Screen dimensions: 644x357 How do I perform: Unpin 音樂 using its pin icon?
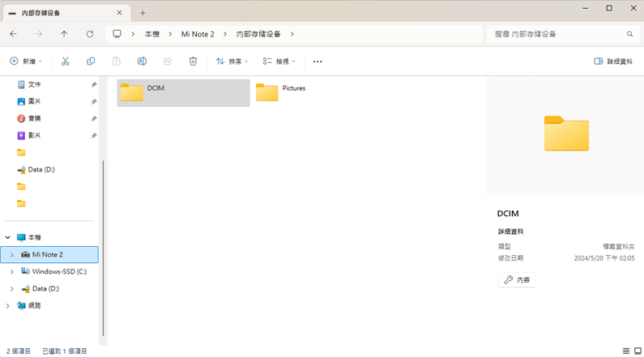coord(94,118)
